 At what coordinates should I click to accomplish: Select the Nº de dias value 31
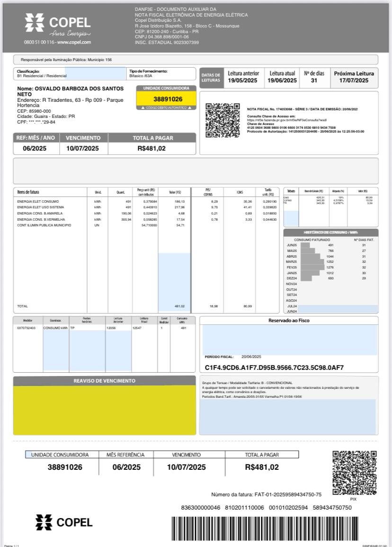(314, 81)
